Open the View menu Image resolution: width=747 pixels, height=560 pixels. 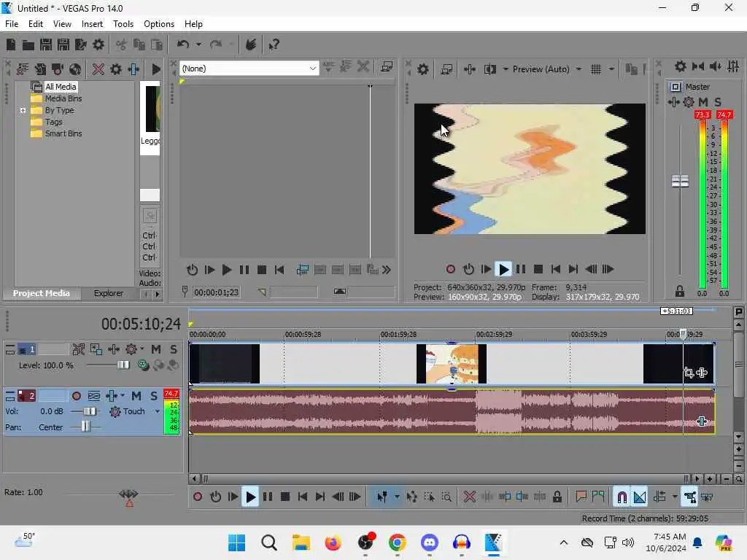click(62, 24)
